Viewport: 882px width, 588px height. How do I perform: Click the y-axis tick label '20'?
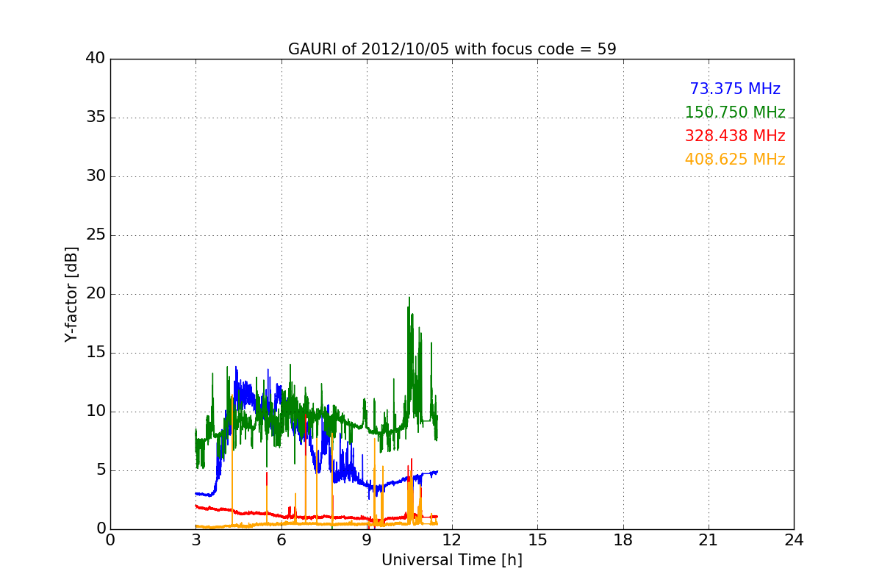[95, 294]
